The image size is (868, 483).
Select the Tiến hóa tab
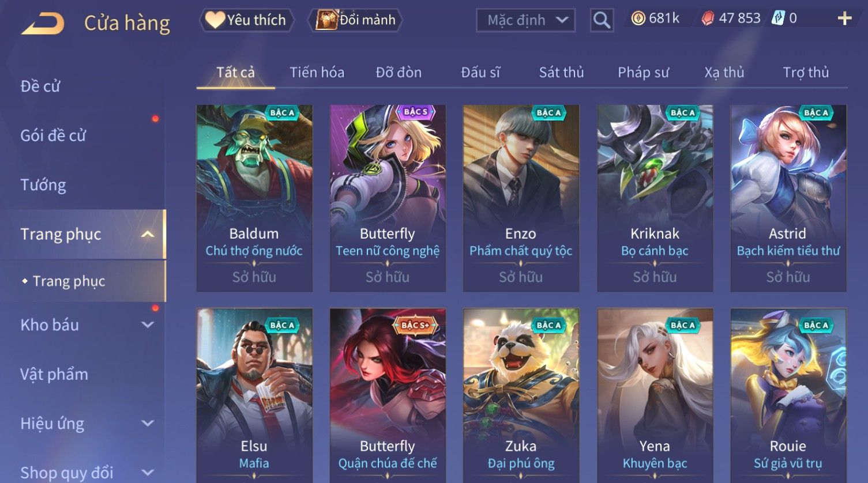[317, 72]
